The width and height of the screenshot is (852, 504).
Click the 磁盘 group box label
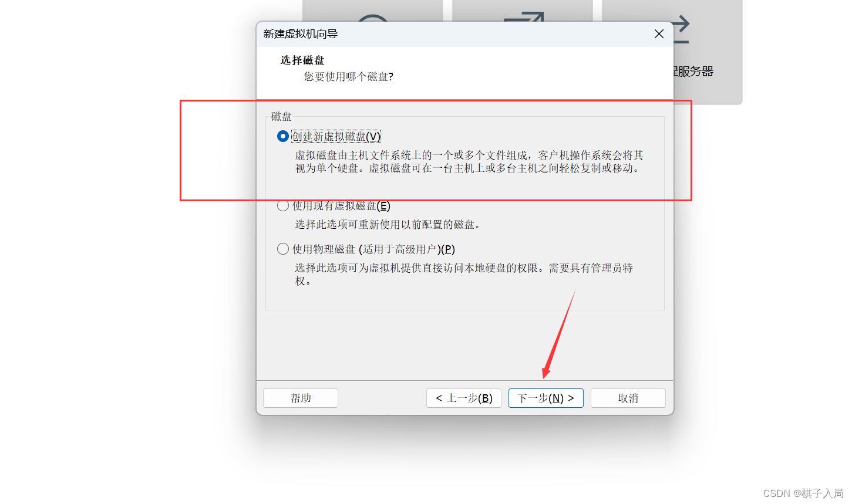click(x=281, y=117)
